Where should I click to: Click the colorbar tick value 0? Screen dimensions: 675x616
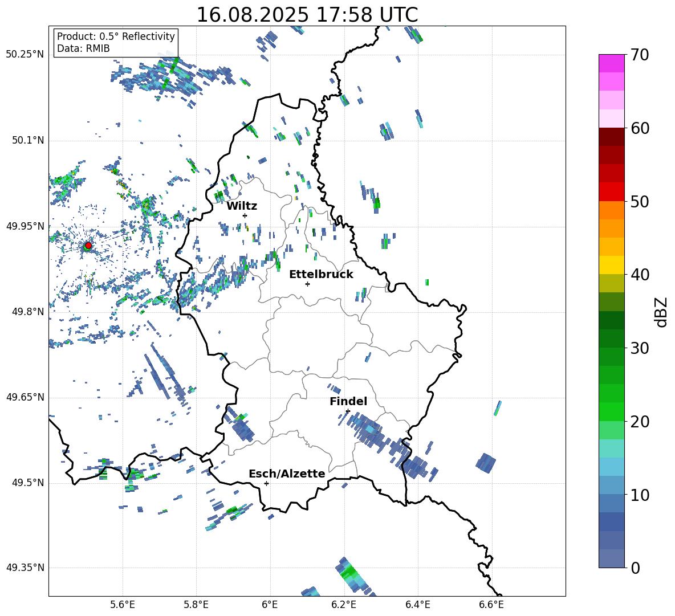tap(635, 568)
